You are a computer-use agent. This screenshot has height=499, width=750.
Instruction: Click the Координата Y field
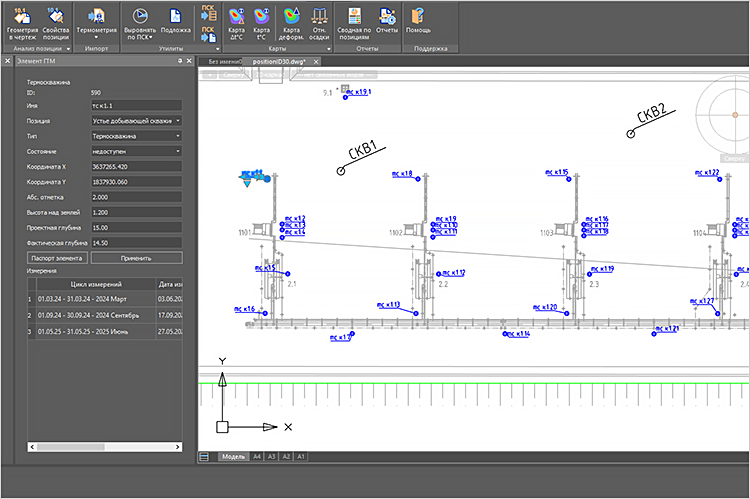(136, 182)
